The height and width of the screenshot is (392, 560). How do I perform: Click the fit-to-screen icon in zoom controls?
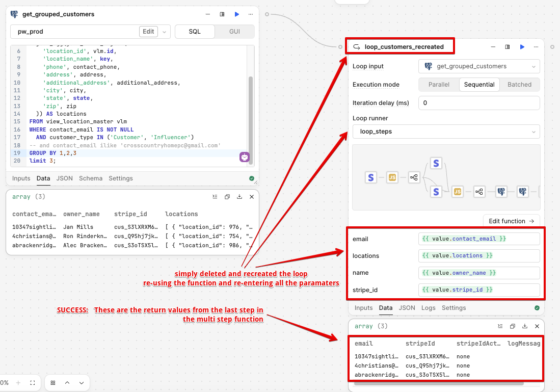33,383
